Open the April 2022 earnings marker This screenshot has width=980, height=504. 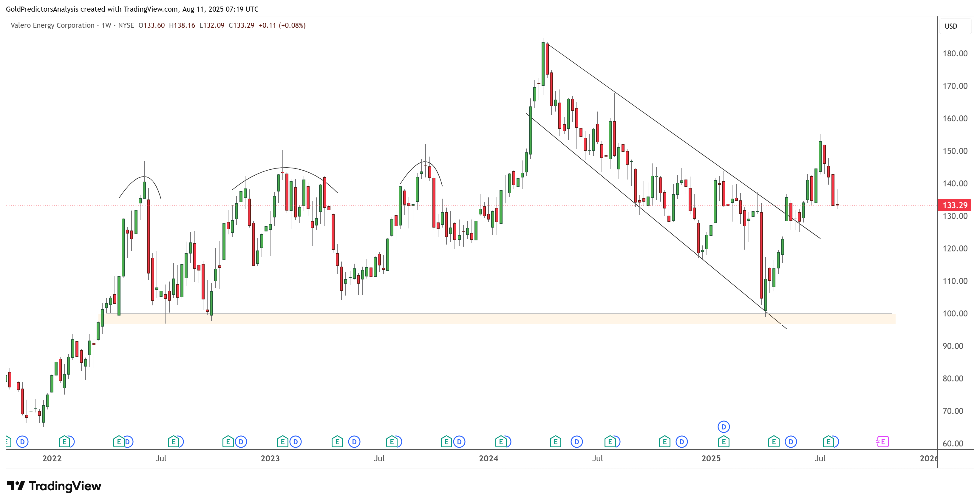pos(119,442)
